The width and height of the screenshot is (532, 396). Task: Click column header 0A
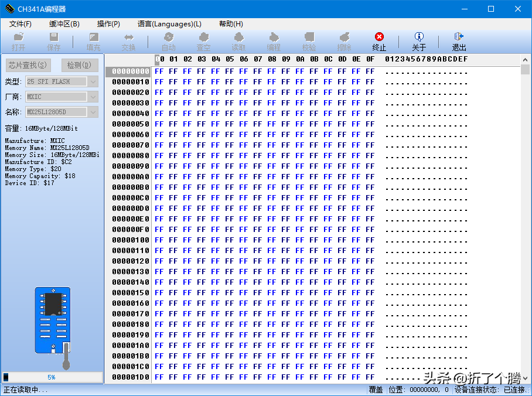(x=300, y=59)
